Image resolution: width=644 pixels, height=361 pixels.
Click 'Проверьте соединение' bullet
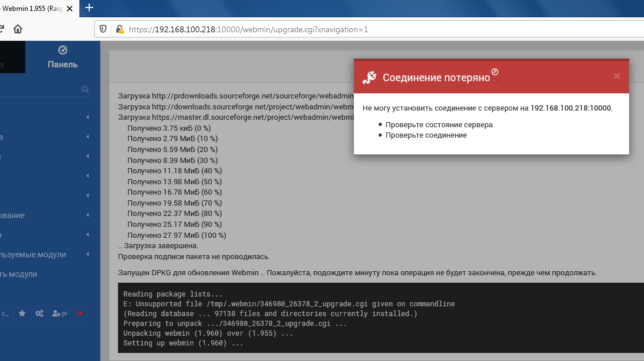click(426, 135)
